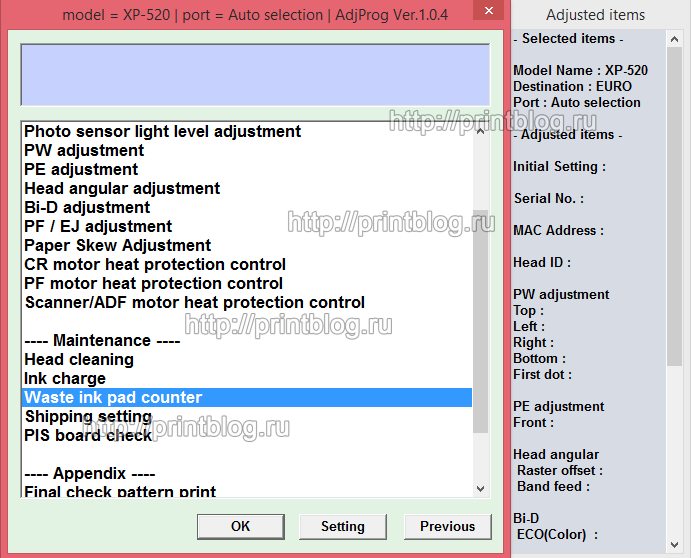Viewport: 691px width, 558px height.
Task: Select Shipping setting list item
Action: click(x=247, y=416)
